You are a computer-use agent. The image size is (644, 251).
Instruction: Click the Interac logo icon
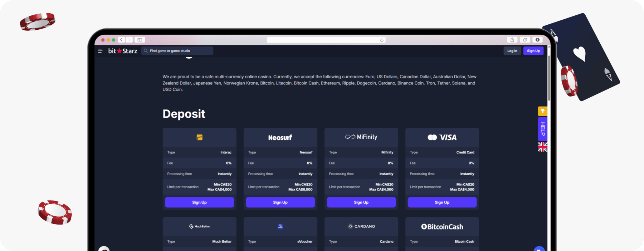point(200,137)
